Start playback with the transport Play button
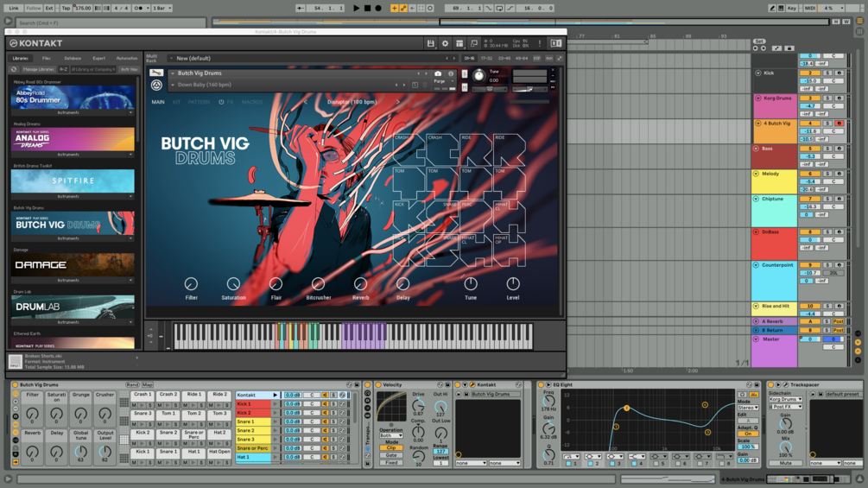Viewport: 868px width, 488px height. 356,9
